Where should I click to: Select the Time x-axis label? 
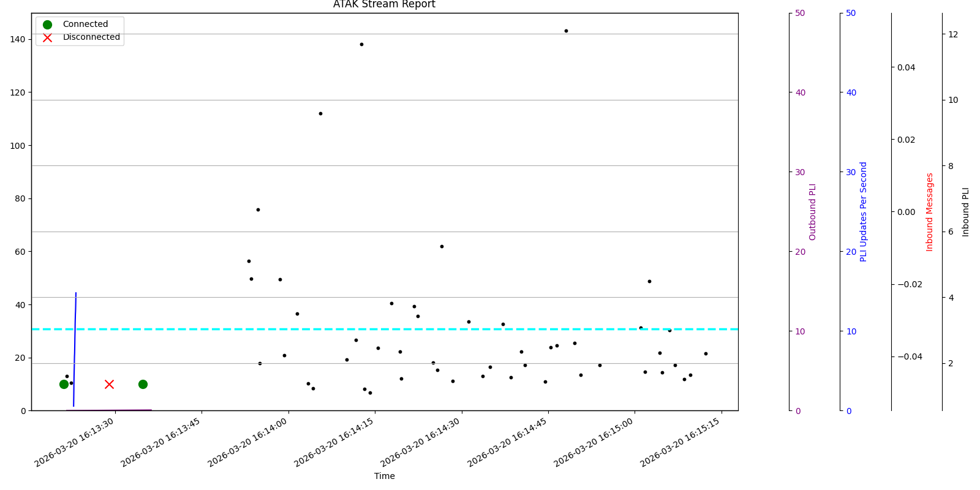coord(384,476)
